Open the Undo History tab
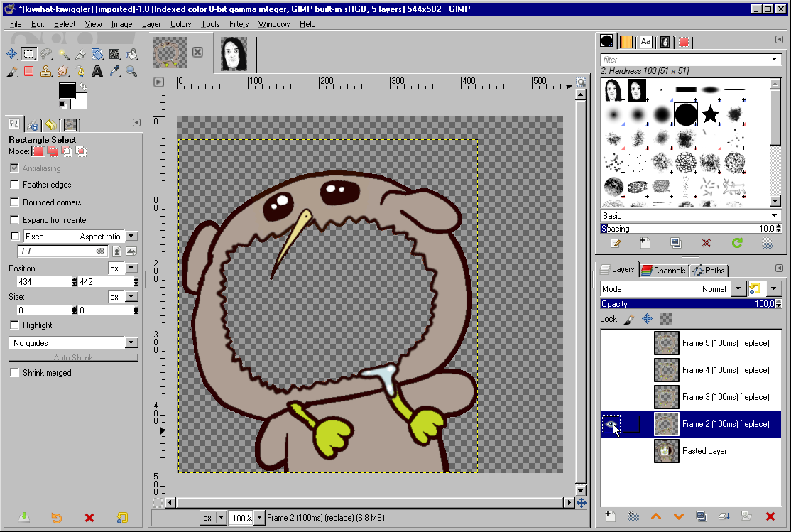Viewport: 791px width, 532px height. [x=51, y=125]
